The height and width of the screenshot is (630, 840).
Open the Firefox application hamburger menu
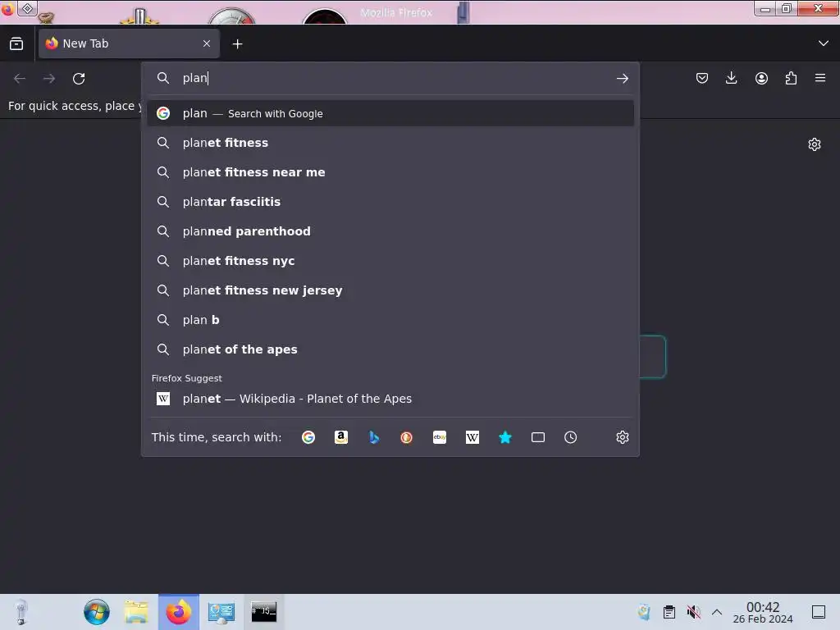[820, 78]
